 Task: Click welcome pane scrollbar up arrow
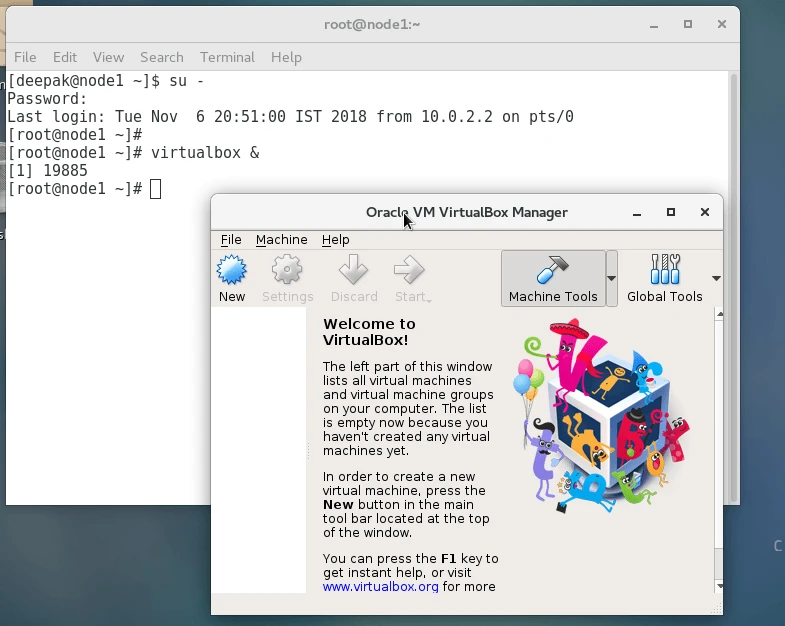coord(719,314)
